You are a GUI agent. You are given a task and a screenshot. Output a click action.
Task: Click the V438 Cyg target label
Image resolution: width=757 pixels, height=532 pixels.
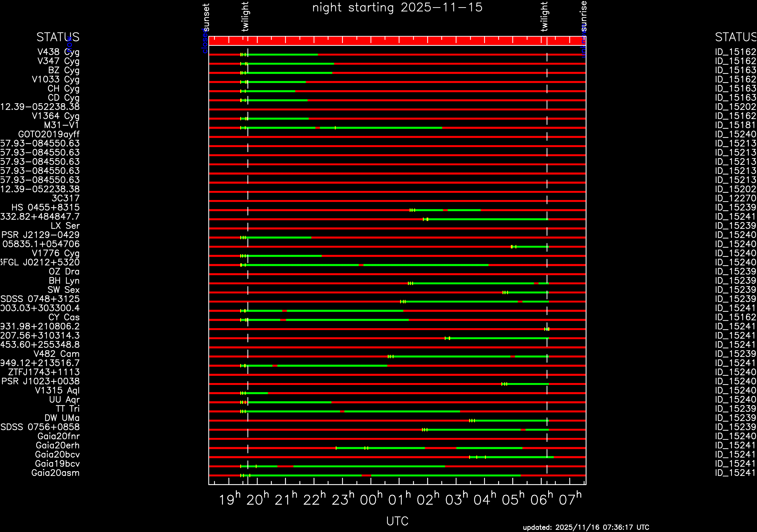coord(58,52)
